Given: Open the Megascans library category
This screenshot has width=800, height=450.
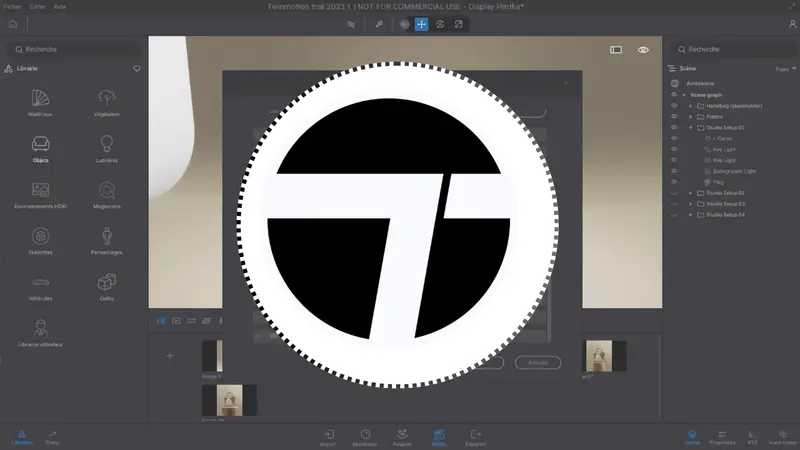Looking at the screenshot, I should tap(107, 195).
